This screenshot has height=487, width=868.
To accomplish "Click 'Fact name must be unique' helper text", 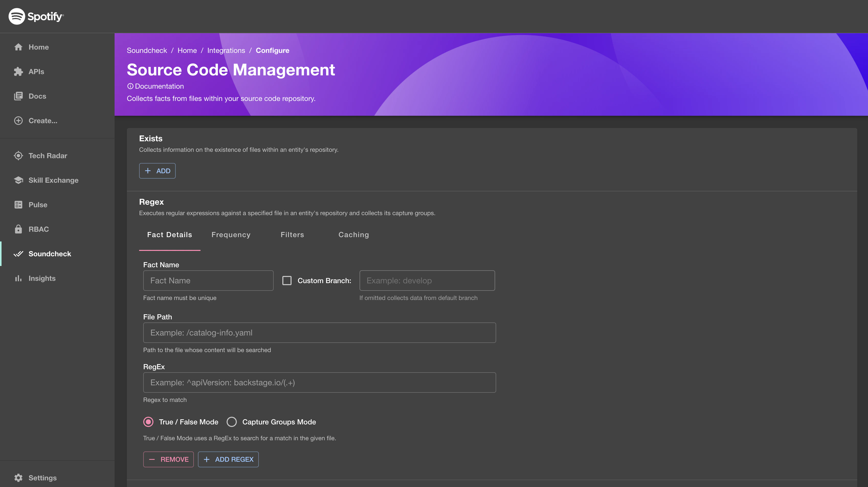I will (x=180, y=298).
